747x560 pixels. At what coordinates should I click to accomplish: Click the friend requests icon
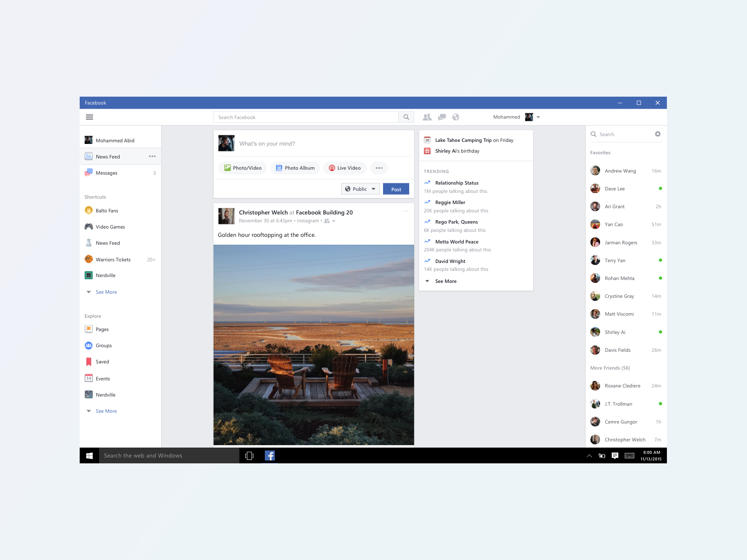(427, 117)
